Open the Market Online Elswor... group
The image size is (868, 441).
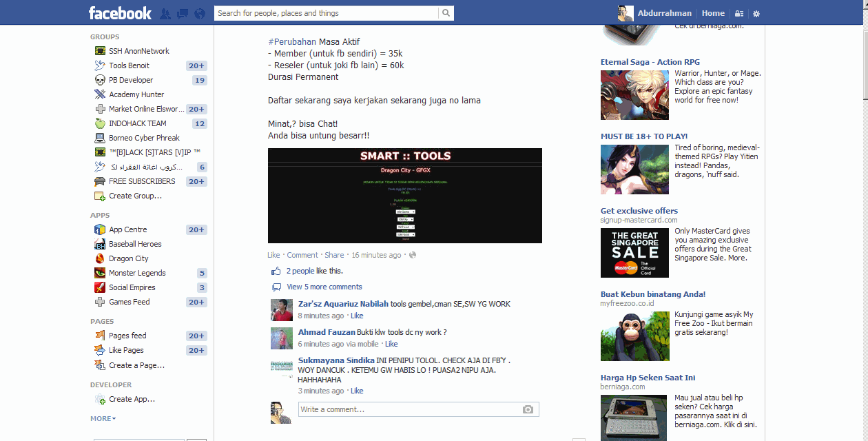point(146,109)
